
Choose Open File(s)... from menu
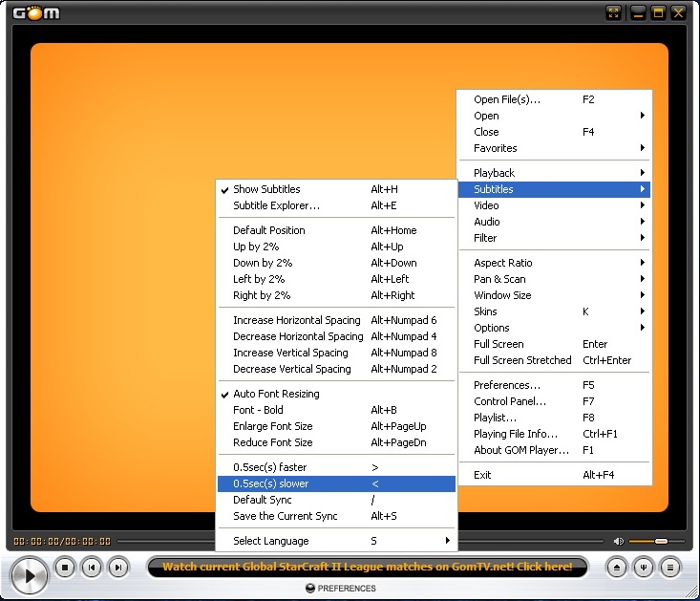554,99
